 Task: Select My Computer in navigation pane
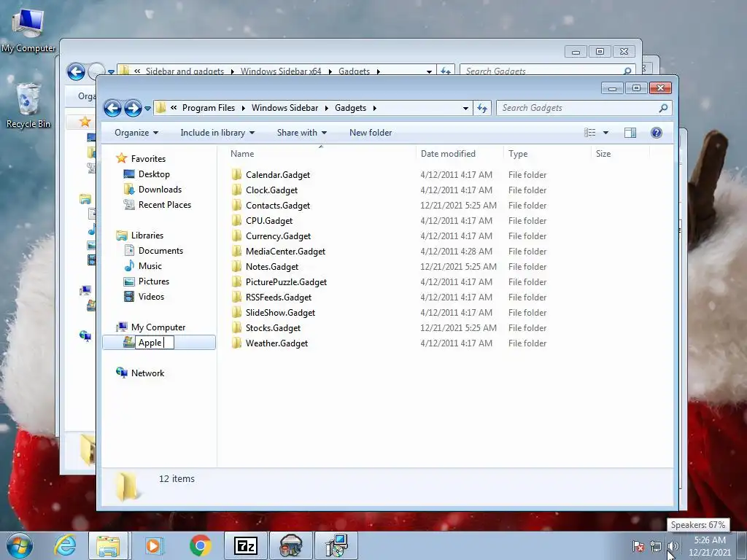[x=158, y=327]
